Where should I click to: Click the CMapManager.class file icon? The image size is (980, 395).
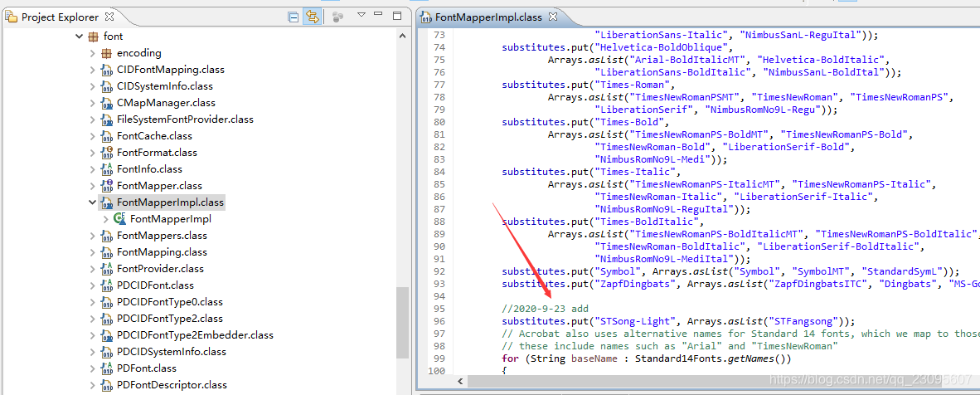pyautogui.click(x=107, y=103)
